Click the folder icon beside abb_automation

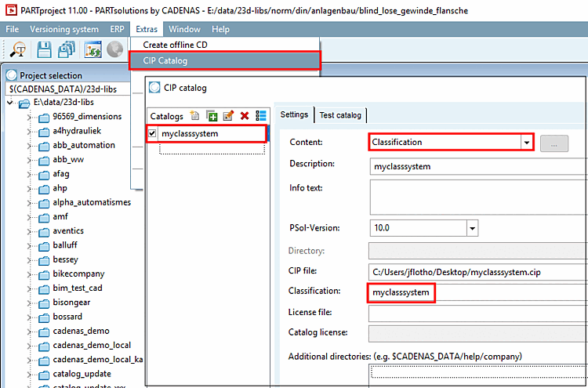tap(44, 147)
